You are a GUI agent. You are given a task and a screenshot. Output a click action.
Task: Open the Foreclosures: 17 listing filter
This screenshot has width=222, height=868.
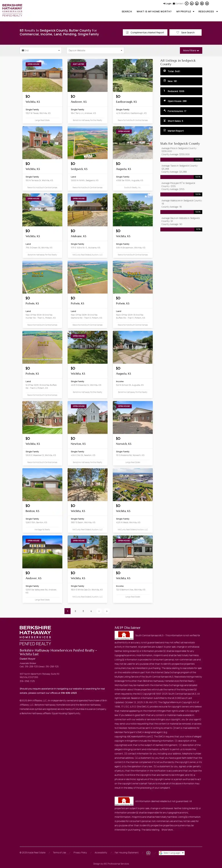(181, 111)
